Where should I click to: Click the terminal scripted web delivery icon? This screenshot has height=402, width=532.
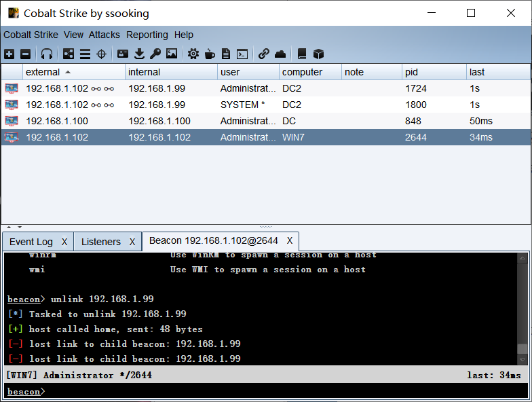click(242, 54)
